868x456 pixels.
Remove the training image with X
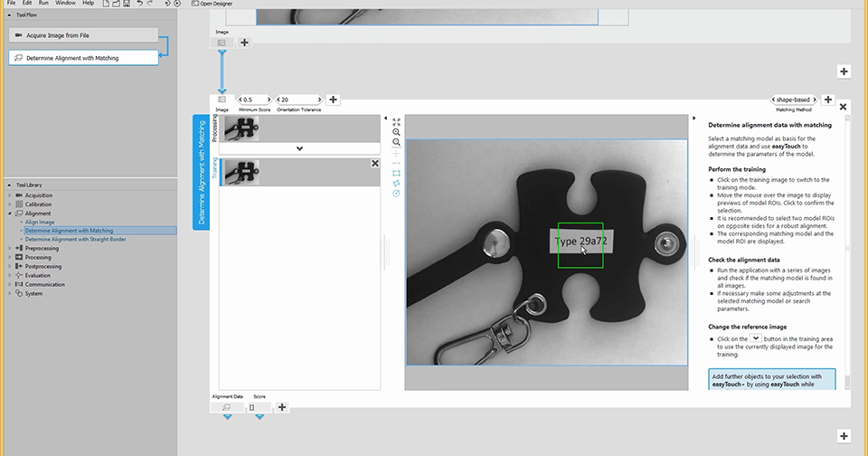click(x=374, y=164)
